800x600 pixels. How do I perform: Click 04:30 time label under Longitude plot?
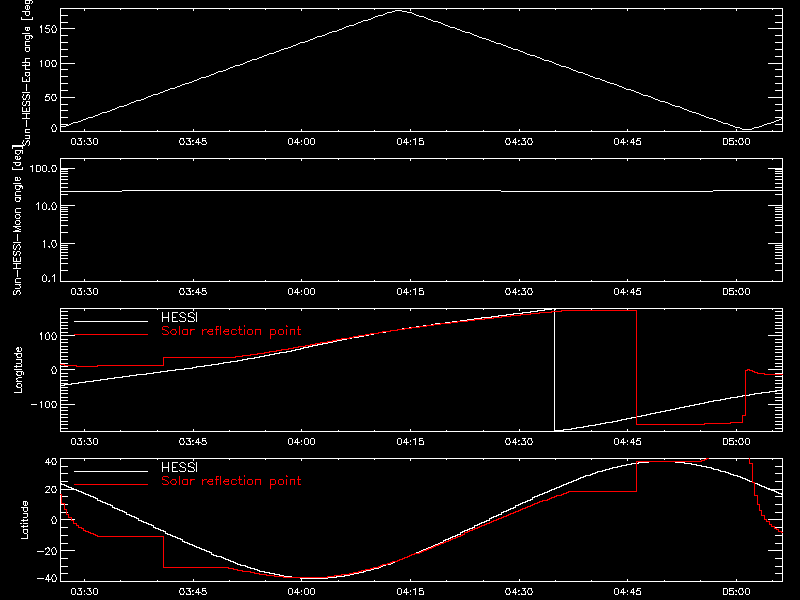519,441
